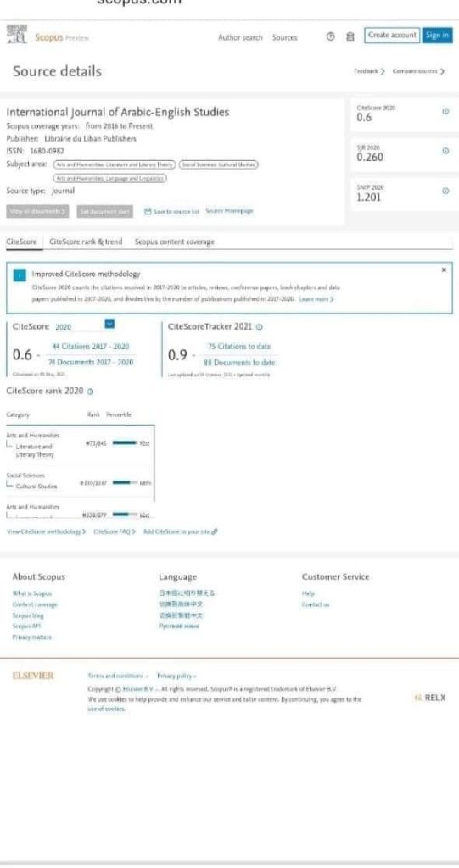Click the info icon beside SNIP 2020 value
This screenshot has width=459, height=868.
click(x=445, y=191)
